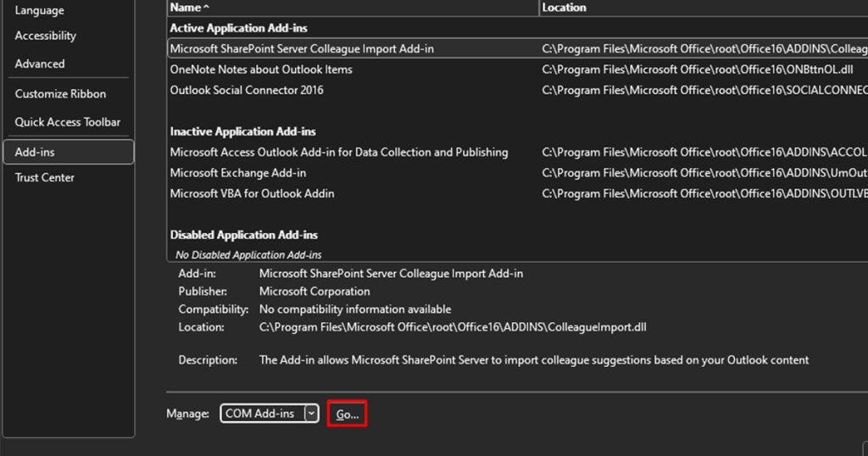The height and width of the screenshot is (456, 868).
Task: Sort add-ins by Location column header
Action: click(704, 8)
